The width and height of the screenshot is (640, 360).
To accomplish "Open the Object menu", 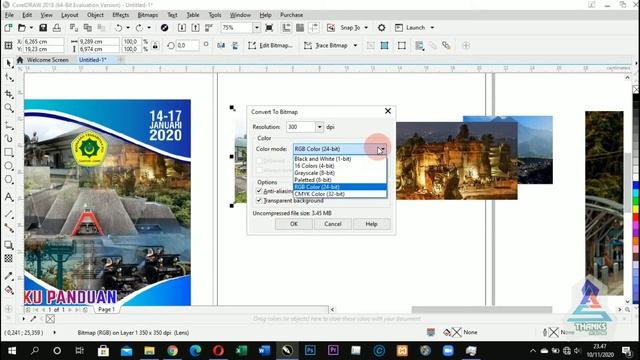I will coord(95,15).
